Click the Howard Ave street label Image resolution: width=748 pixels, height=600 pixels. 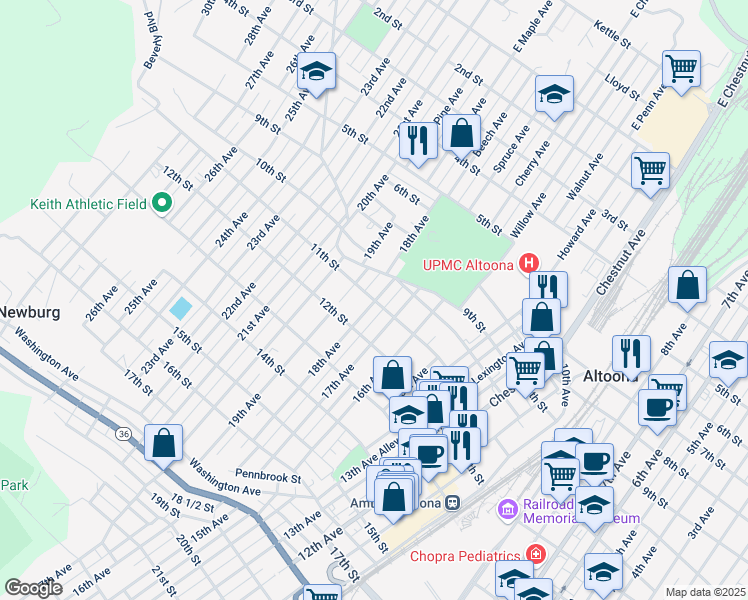[x=576, y=234]
